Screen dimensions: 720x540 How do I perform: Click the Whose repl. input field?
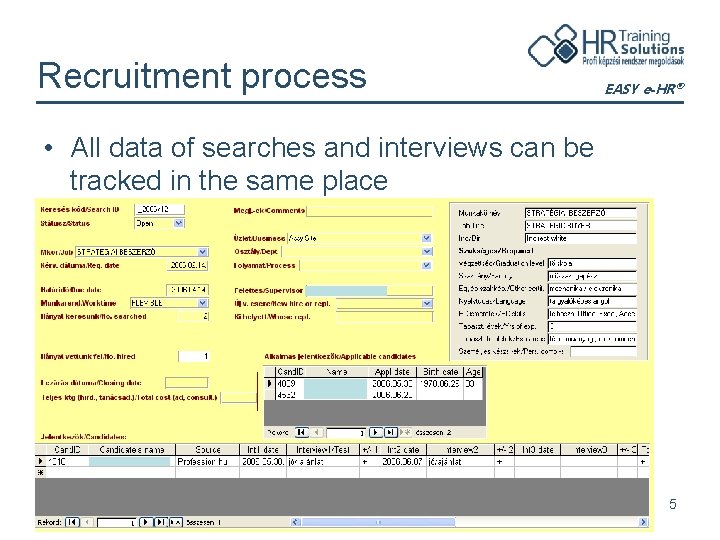coord(384,317)
